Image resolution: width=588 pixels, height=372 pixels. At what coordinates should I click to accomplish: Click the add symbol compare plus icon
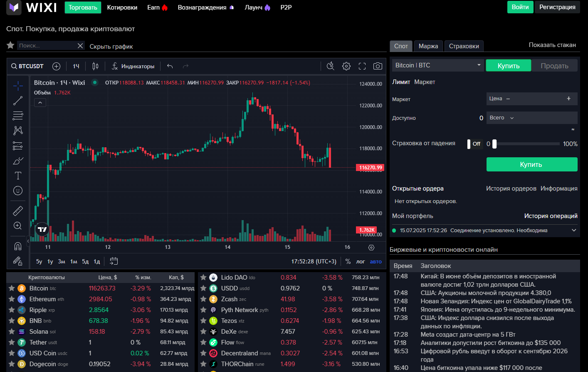point(57,66)
